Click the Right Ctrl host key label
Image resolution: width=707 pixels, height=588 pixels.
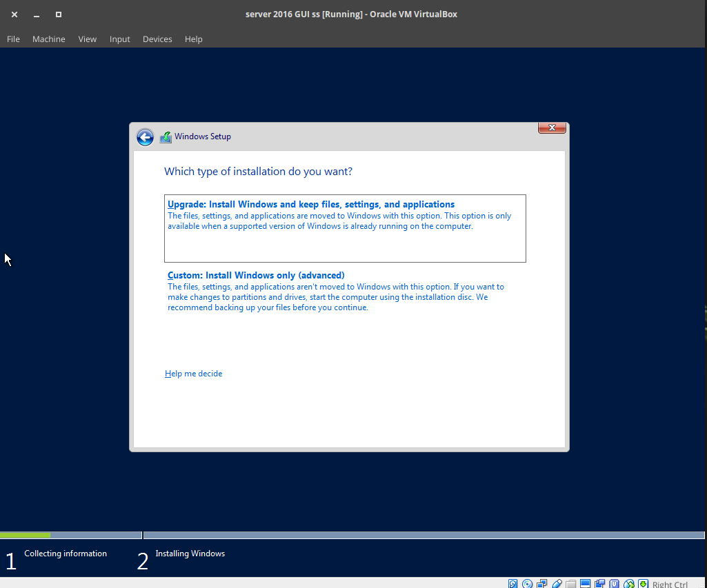click(x=670, y=585)
